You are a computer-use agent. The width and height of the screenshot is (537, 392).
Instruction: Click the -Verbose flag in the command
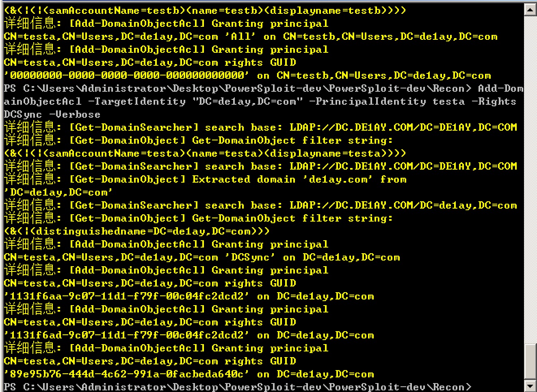pos(75,114)
